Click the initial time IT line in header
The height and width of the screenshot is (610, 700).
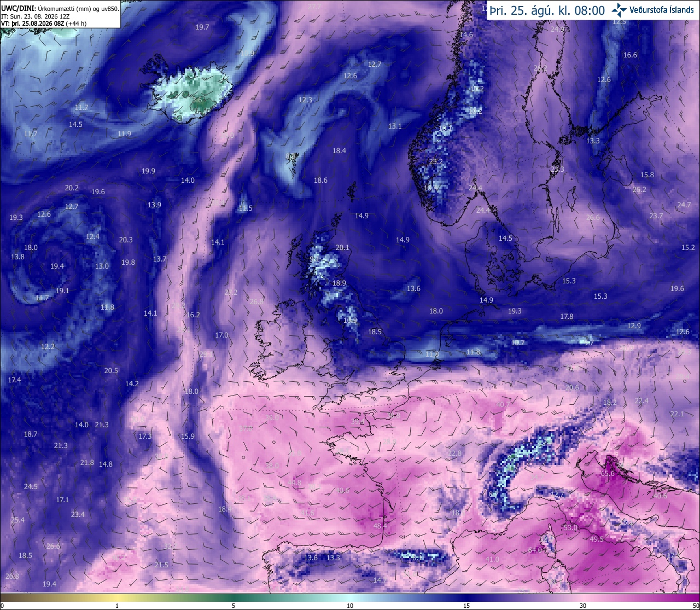point(36,16)
